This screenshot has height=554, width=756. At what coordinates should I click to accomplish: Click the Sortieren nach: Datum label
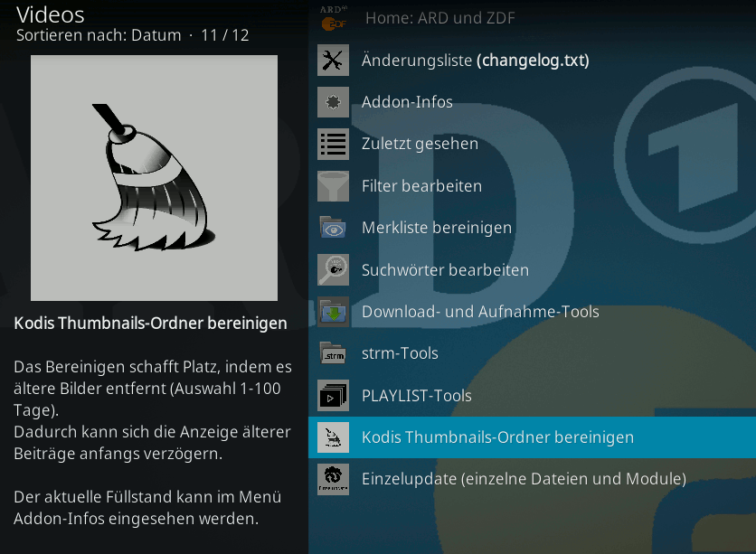[99, 35]
